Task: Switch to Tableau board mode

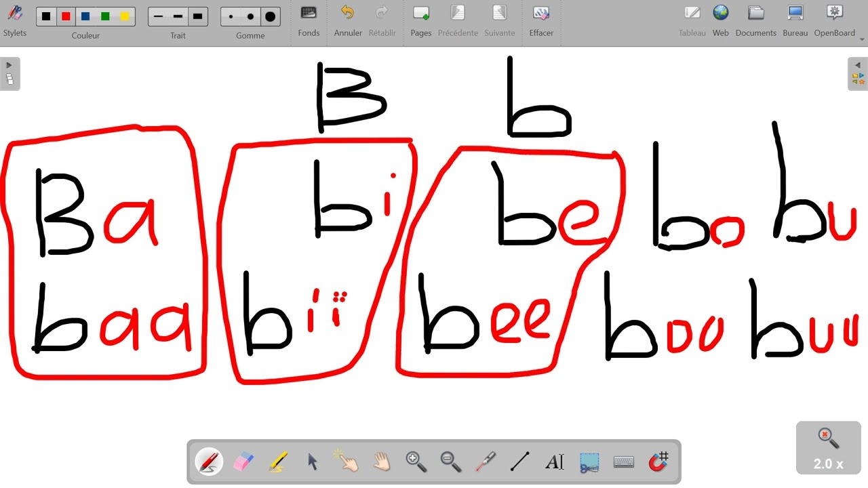Action: 692,20
